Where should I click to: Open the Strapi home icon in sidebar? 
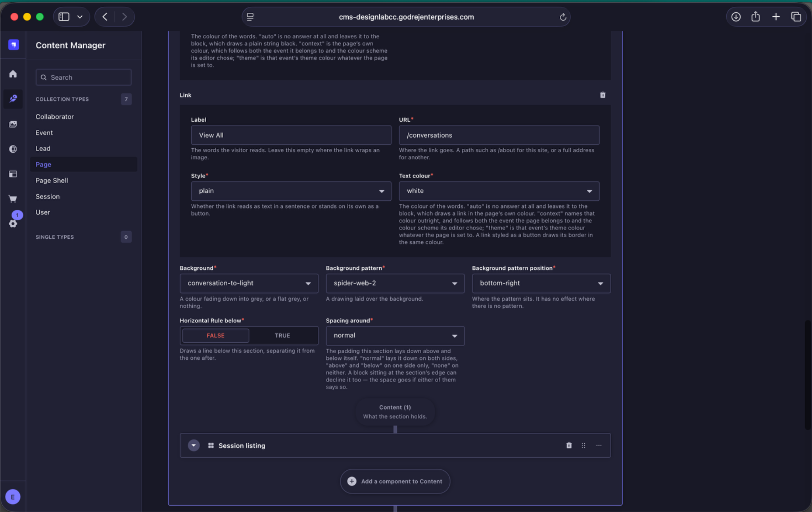point(13,74)
